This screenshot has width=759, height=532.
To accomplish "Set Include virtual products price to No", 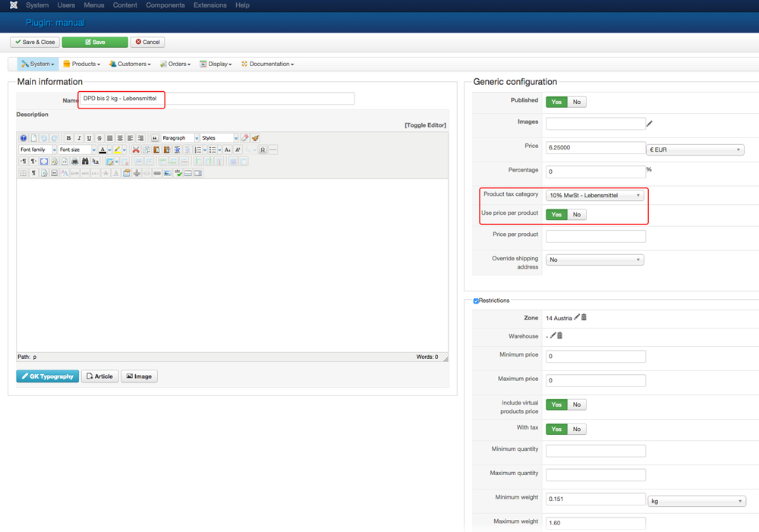I will tap(577, 405).
